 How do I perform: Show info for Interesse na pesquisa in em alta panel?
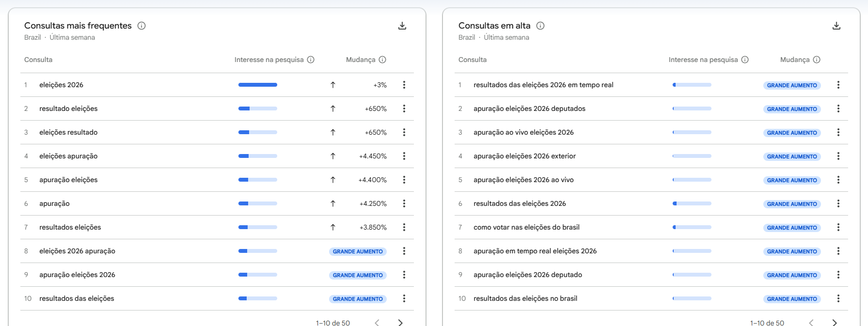click(745, 60)
